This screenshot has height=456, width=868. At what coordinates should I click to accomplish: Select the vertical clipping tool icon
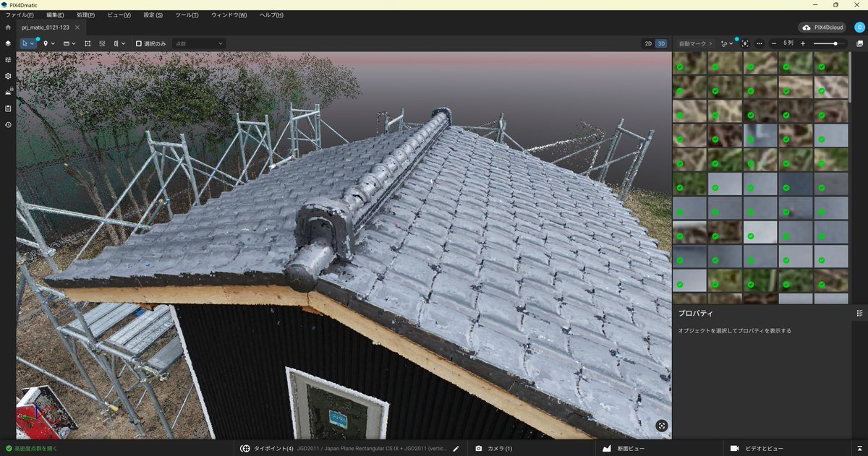tap(116, 43)
